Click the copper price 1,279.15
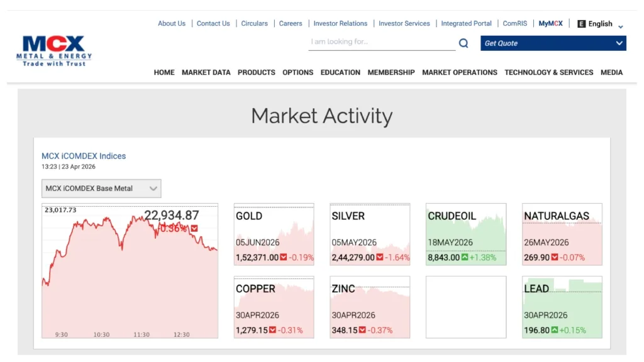The height and width of the screenshot is (362, 644). tap(252, 330)
